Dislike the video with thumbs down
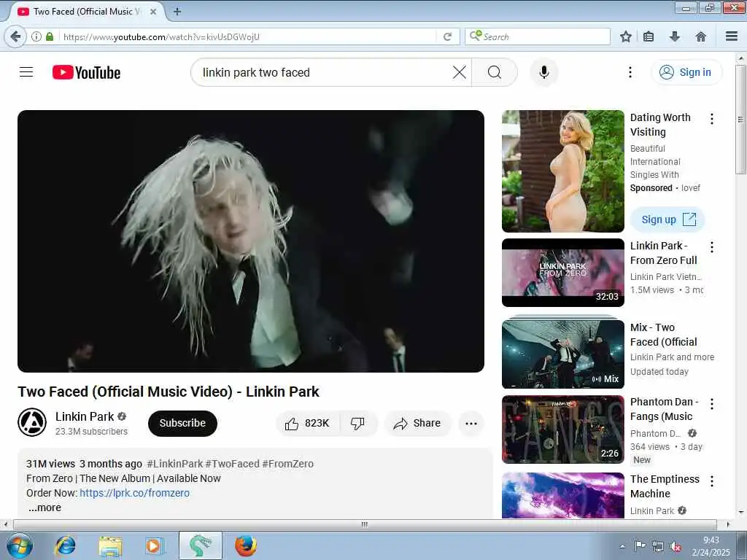 357,424
